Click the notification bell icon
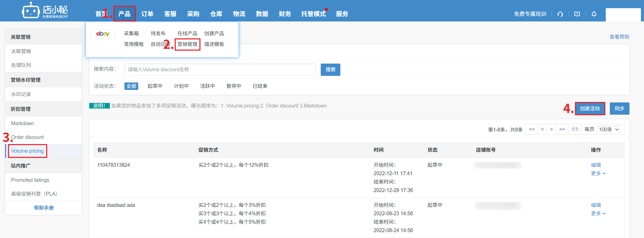 tap(594, 14)
